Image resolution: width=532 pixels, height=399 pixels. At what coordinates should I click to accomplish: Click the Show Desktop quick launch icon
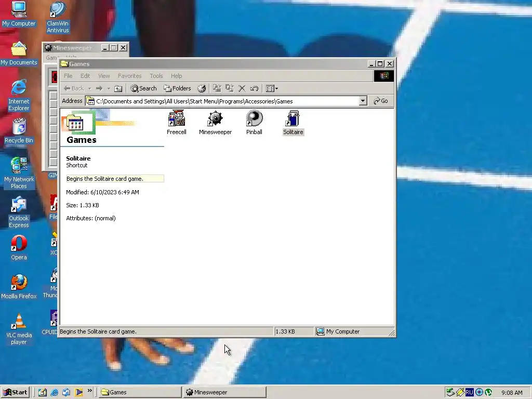[43, 392]
